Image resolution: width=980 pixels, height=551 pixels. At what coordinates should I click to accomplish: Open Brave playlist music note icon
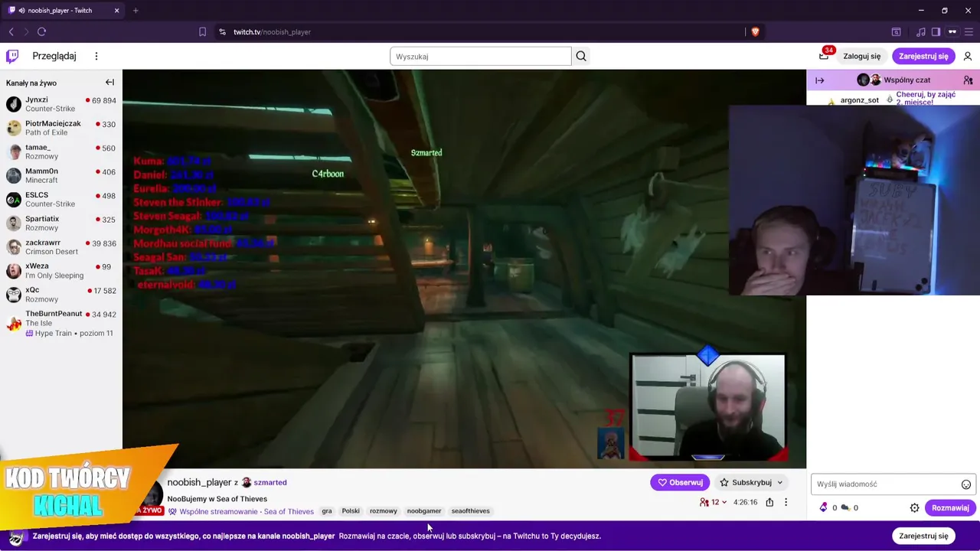coord(920,31)
